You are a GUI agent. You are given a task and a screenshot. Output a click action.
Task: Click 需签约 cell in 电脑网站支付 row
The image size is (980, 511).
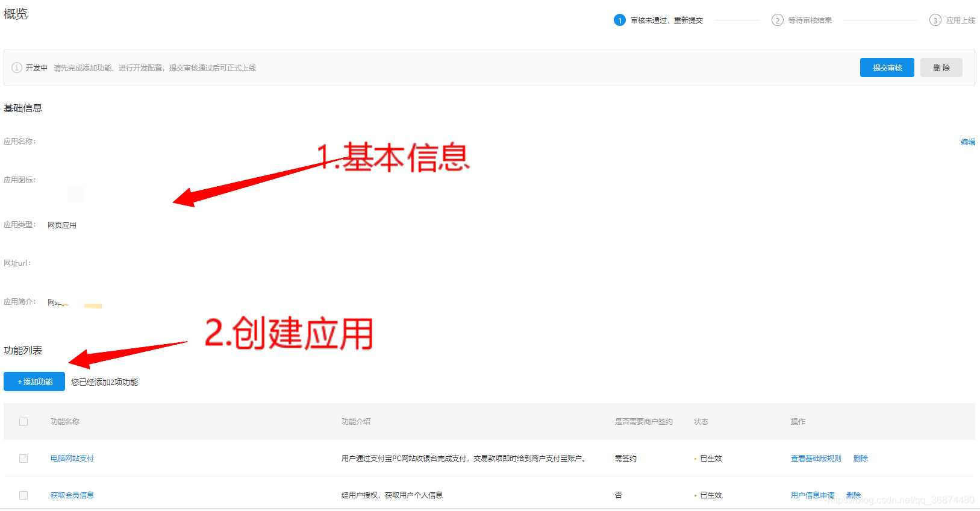point(625,459)
